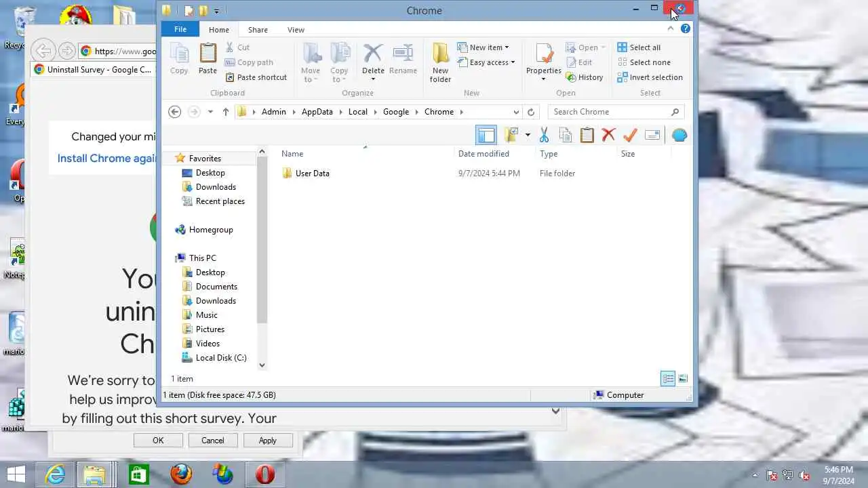This screenshot has height=488, width=868.
Task: Open the New item dropdown
Action: 483,47
